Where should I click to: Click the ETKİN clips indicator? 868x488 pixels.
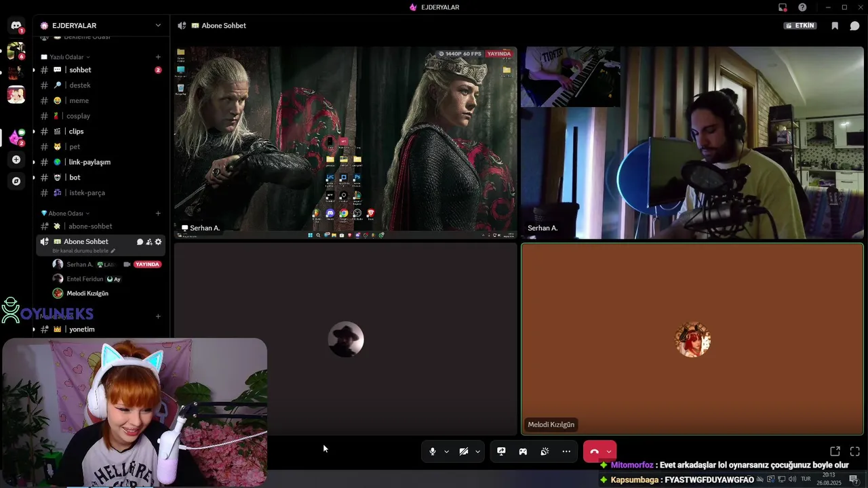point(800,26)
